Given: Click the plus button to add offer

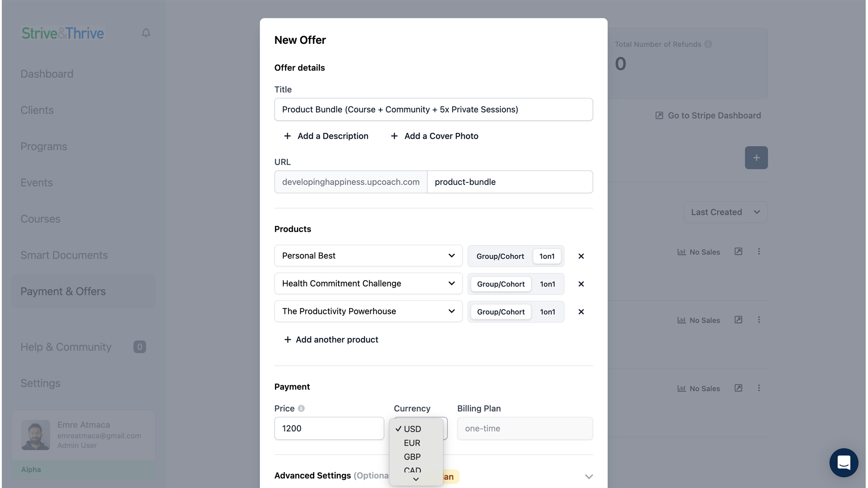Looking at the screenshot, I should 756,158.
